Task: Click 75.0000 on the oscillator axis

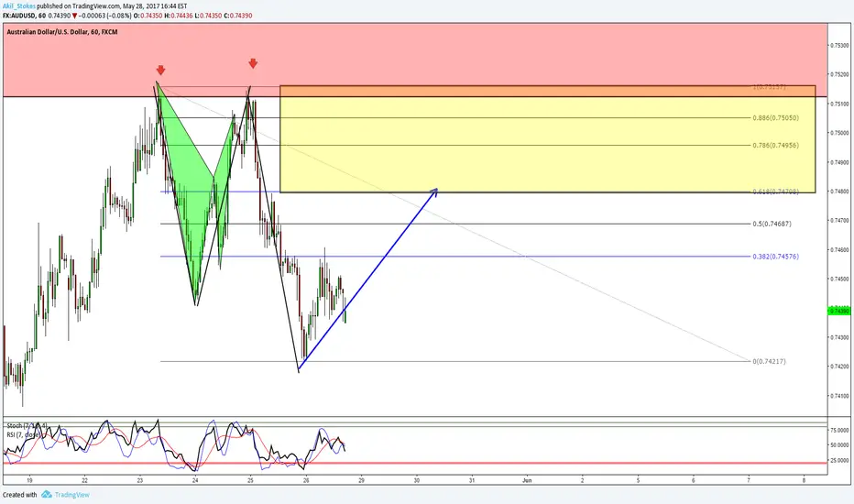Action: tap(839, 430)
